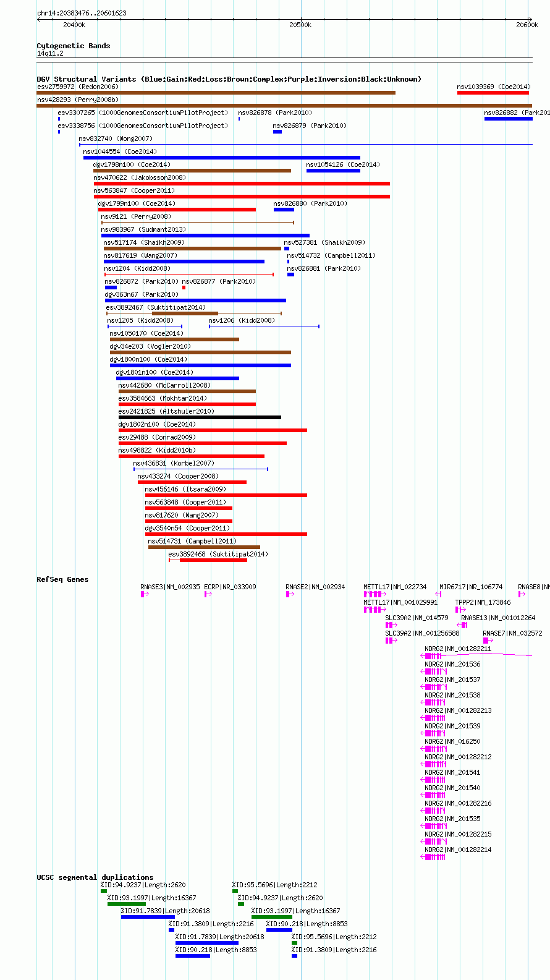Open the dgv1799n100 (Coe2014) label
Screen dimensions: 550x980
point(137,203)
